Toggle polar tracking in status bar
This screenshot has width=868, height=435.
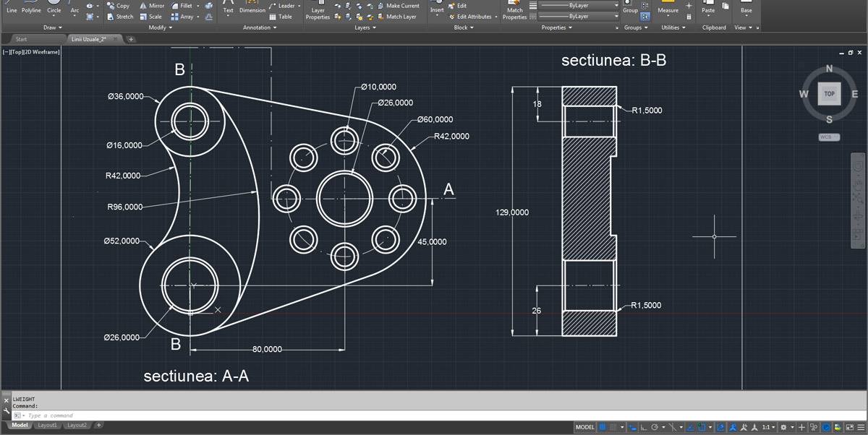coord(655,427)
